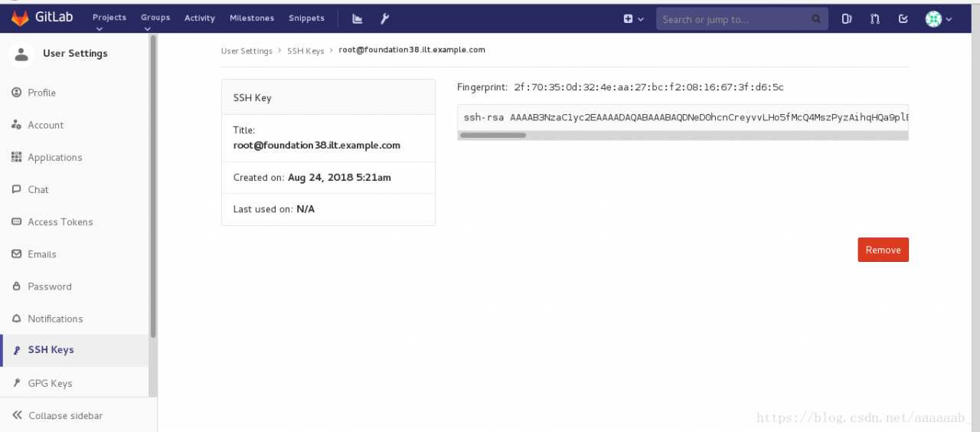980x432 pixels.
Task: Click the Account sidebar icon
Action: (x=17, y=125)
